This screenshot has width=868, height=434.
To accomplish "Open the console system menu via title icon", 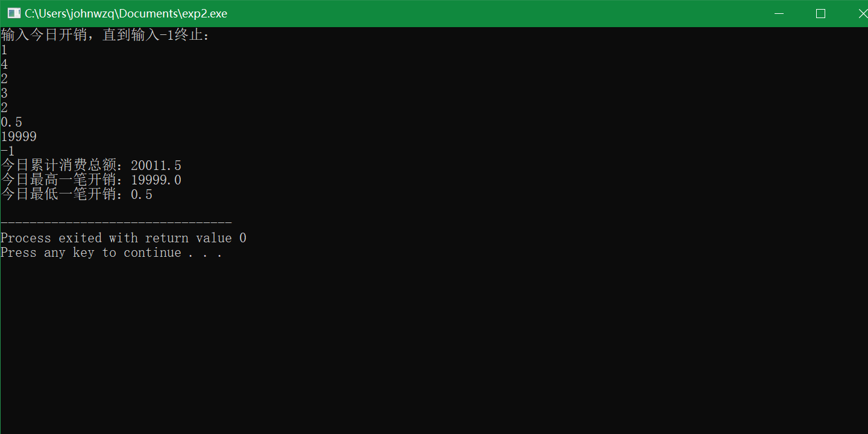I will [x=13, y=12].
